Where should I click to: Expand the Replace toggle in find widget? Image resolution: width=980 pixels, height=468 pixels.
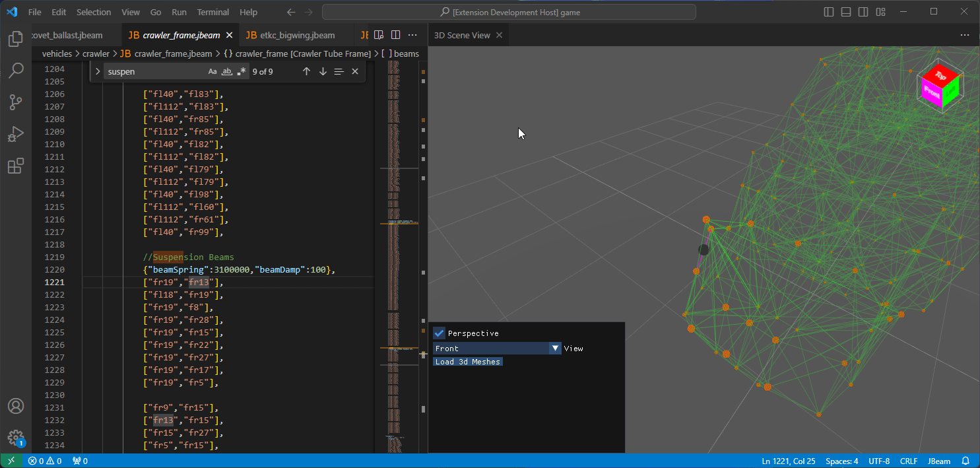(x=98, y=71)
